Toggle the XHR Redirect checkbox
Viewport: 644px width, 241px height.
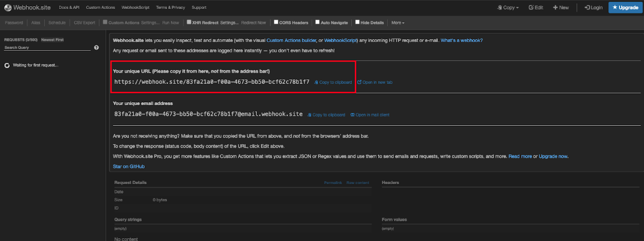(189, 22)
